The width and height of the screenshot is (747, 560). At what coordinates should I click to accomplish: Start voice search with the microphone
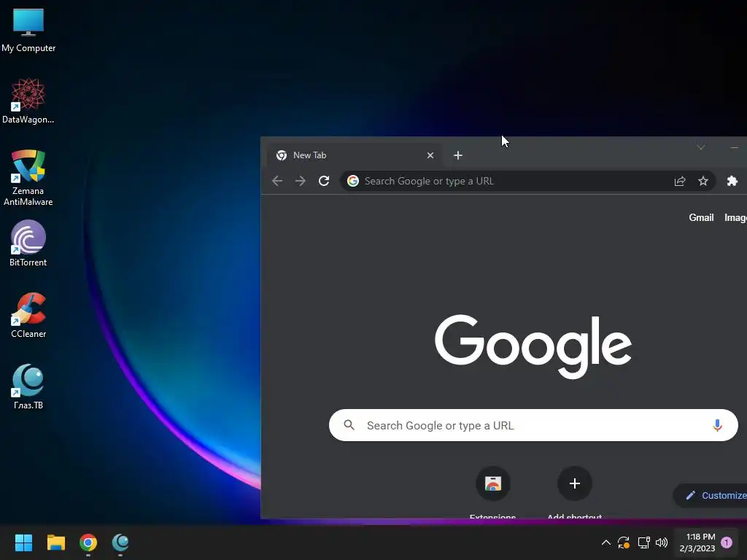tap(718, 425)
